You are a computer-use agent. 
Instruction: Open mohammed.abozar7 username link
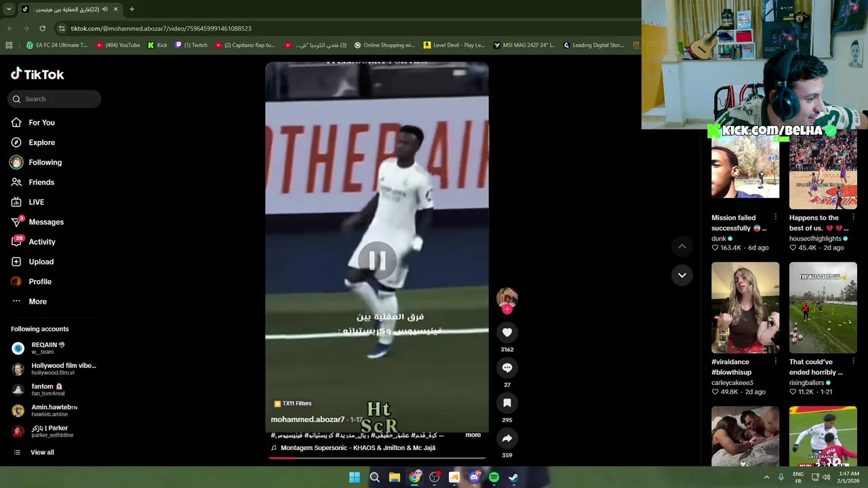coord(307,420)
